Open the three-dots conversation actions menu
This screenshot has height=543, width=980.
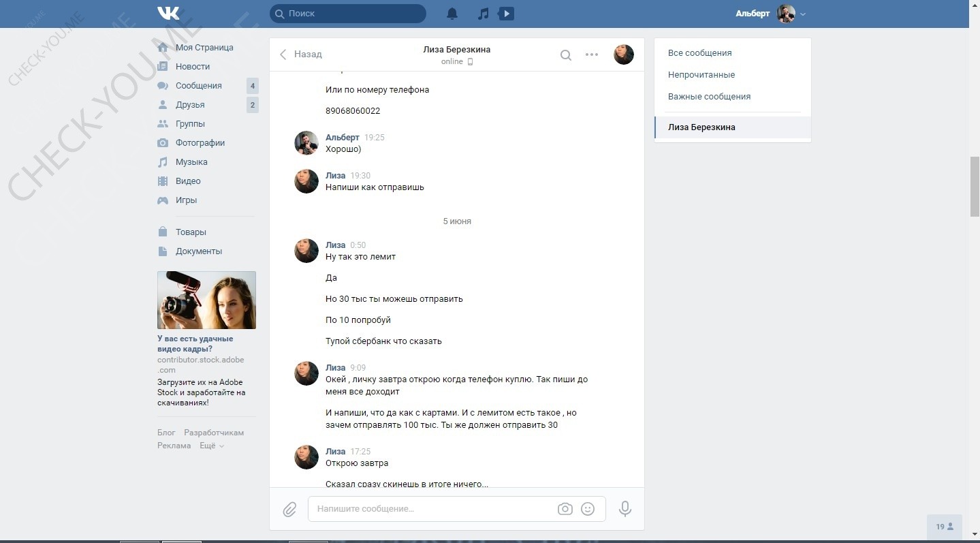tap(592, 55)
